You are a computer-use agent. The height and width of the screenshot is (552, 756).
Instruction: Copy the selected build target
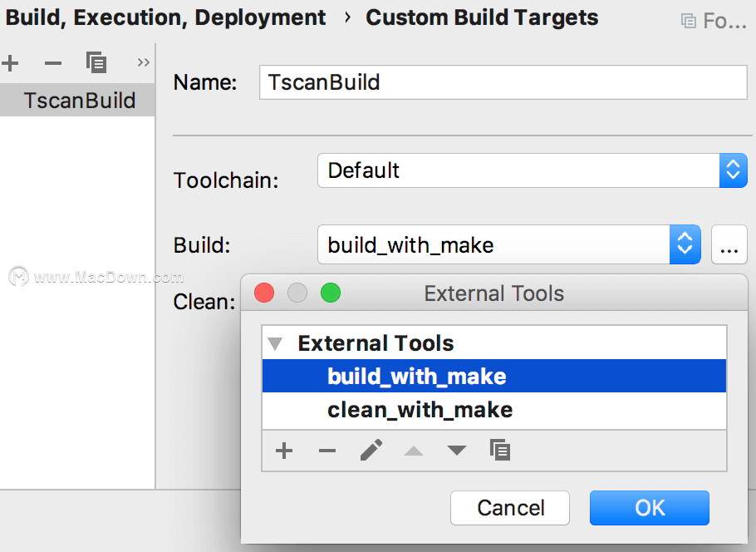click(x=96, y=62)
